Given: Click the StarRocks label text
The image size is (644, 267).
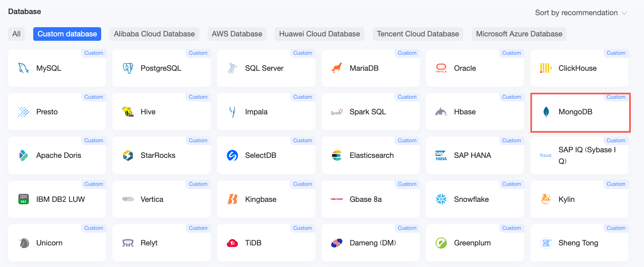Looking at the screenshot, I should coord(158,155).
